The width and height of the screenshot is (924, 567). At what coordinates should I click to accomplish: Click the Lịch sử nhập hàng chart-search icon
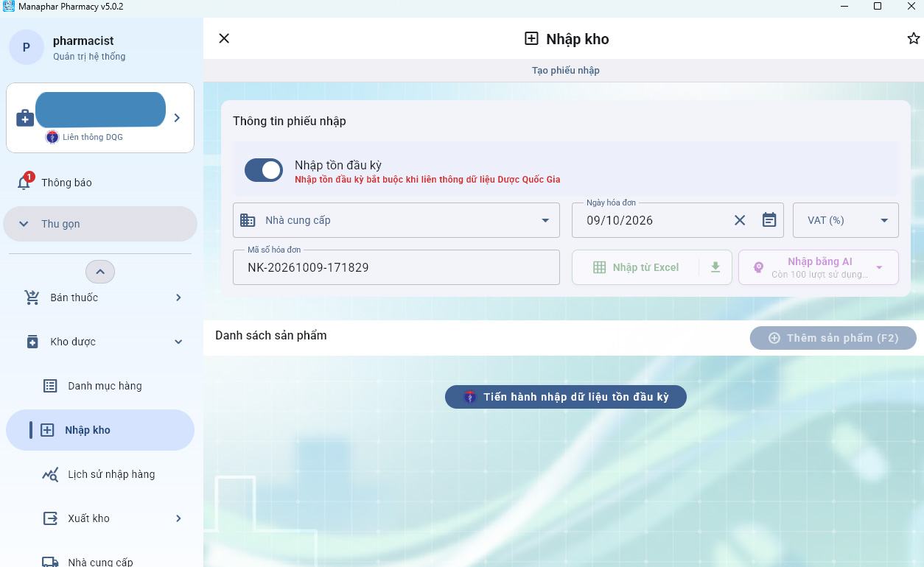50,474
